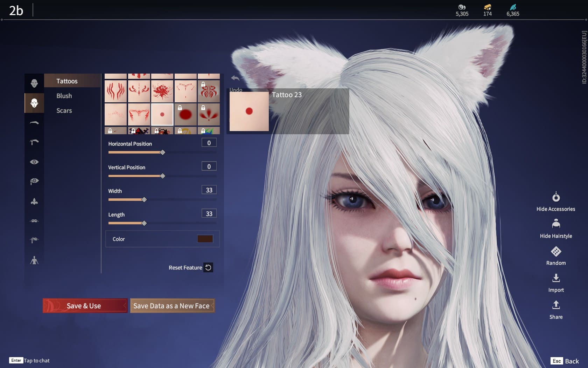Select the small red dot tattoo thumbnail
Screen dimensions: 588x368
pos(162,114)
